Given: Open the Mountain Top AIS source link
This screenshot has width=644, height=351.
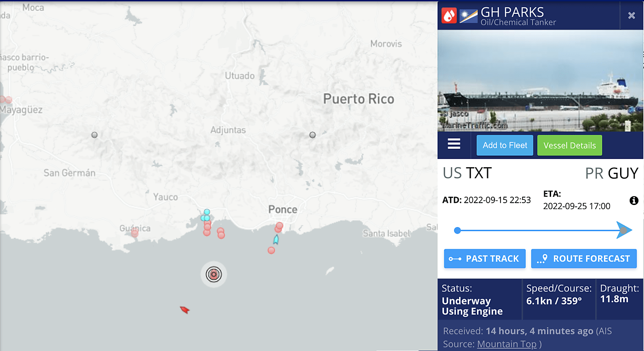Looking at the screenshot, I should click(x=506, y=344).
